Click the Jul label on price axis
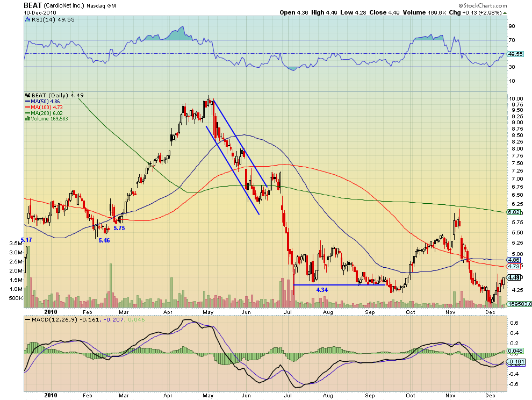Viewport: 532px width, 400px height. (288, 312)
